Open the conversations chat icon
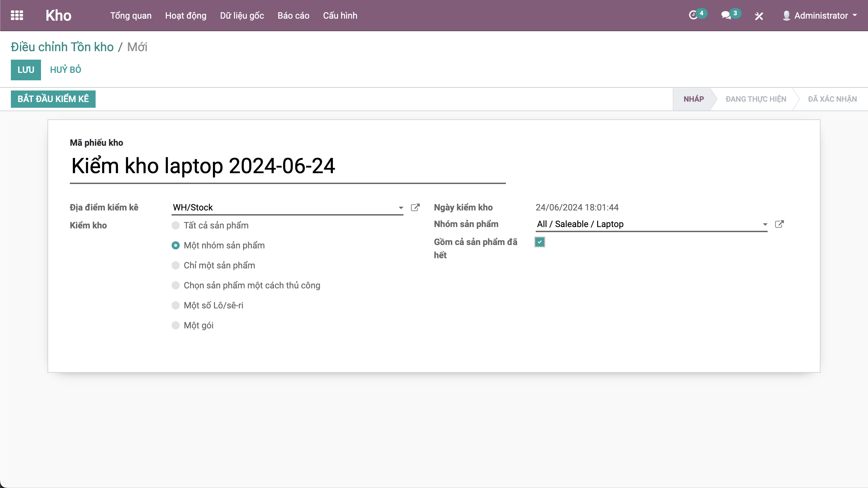Viewport: 868px width, 488px height. click(x=726, y=15)
